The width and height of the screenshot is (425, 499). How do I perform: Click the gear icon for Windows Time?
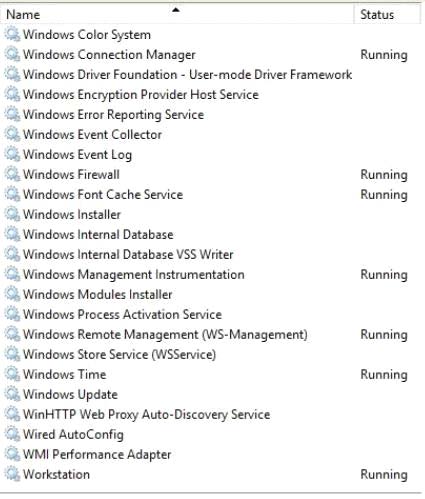pyautogui.click(x=12, y=374)
